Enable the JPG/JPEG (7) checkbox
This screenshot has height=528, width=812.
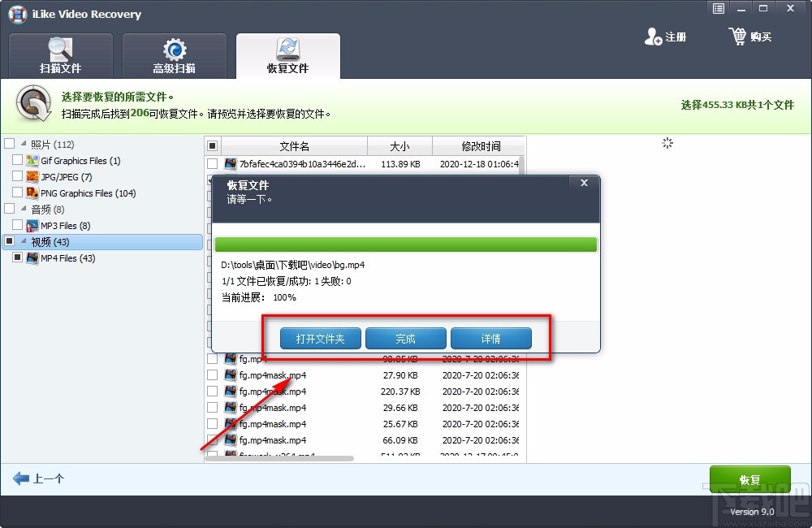tap(18, 176)
